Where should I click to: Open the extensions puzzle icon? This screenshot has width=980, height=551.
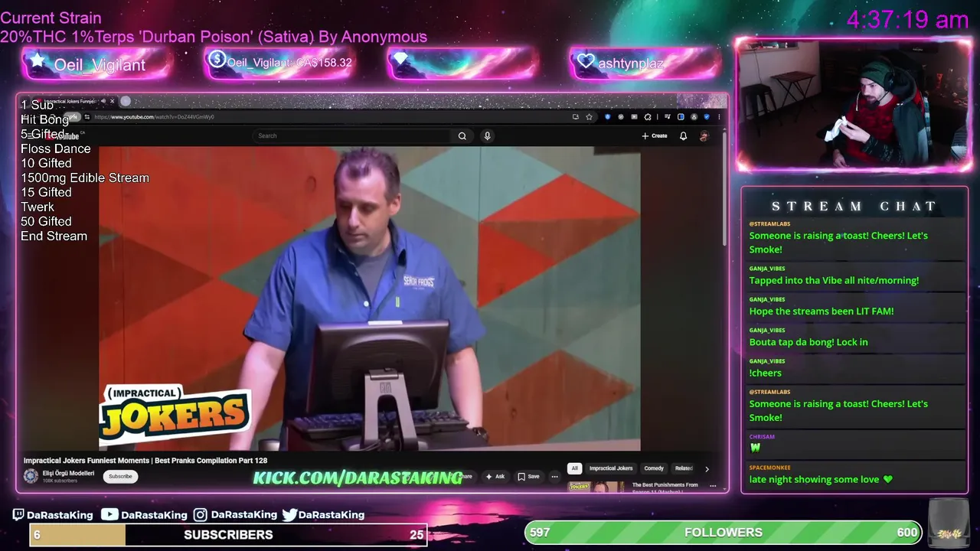(648, 117)
